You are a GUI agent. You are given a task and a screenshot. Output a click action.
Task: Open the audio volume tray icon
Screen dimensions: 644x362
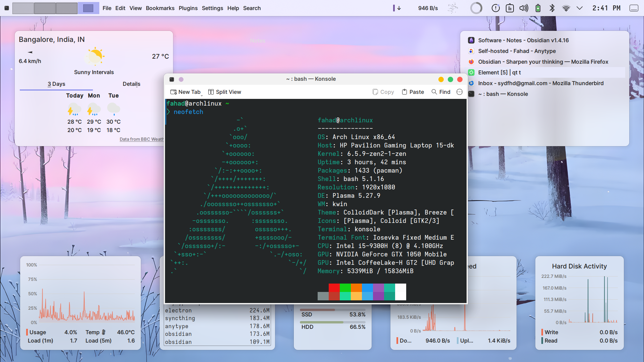[x=524, y=8]
